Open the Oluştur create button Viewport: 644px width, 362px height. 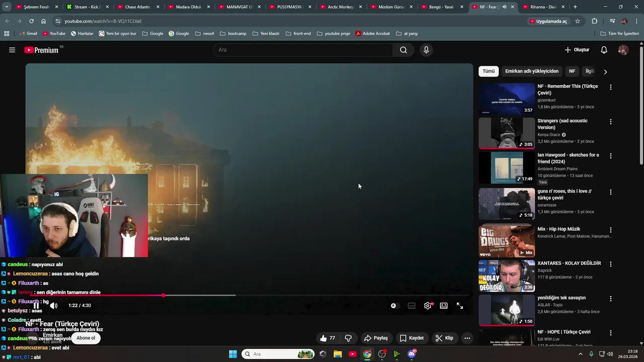pyautogui.click(x=577, y=50)
